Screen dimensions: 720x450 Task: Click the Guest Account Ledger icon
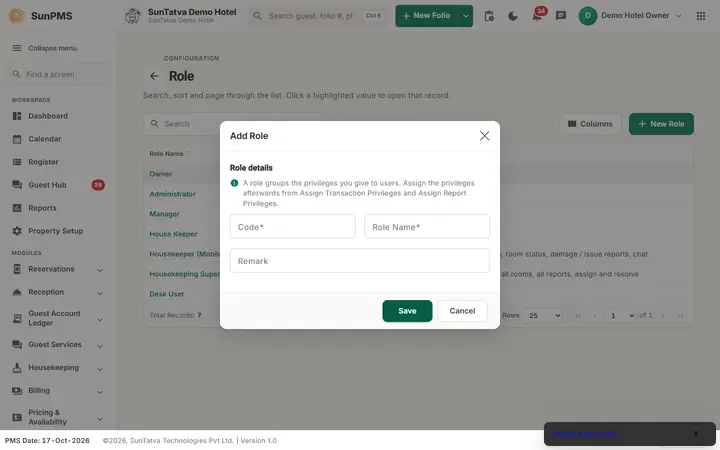(17, 318)
